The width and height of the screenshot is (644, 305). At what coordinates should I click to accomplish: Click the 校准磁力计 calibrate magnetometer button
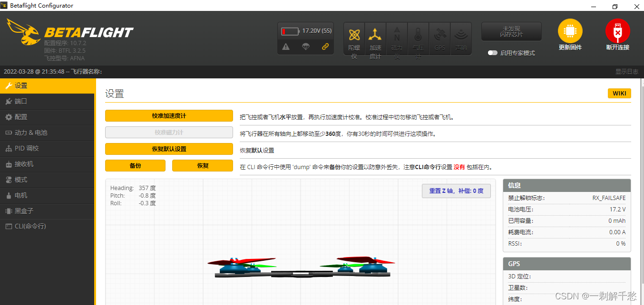169,133
